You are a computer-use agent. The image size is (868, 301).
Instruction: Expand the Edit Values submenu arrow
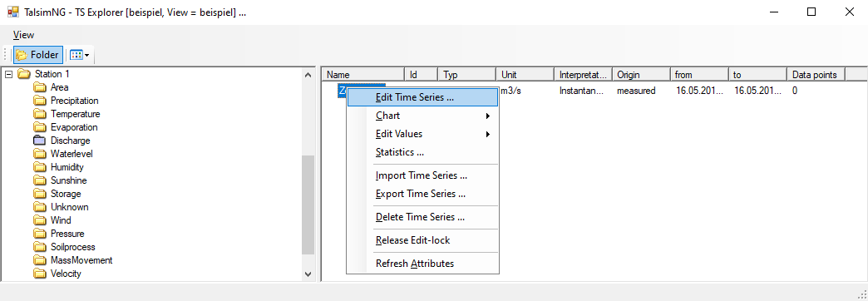click(488, 134)
